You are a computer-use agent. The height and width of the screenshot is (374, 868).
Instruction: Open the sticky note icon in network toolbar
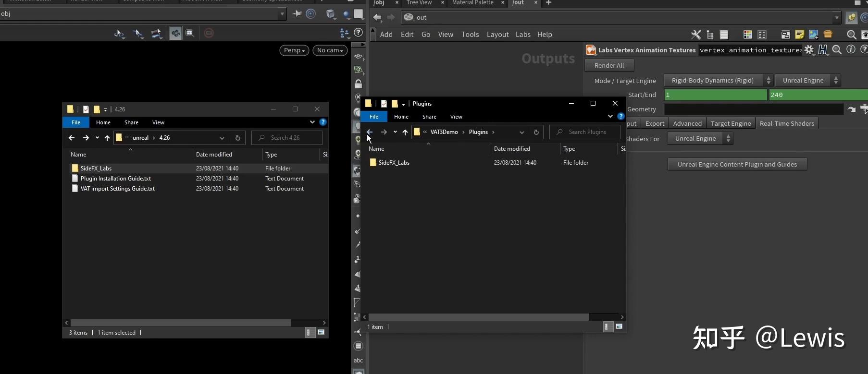(799, 35)
